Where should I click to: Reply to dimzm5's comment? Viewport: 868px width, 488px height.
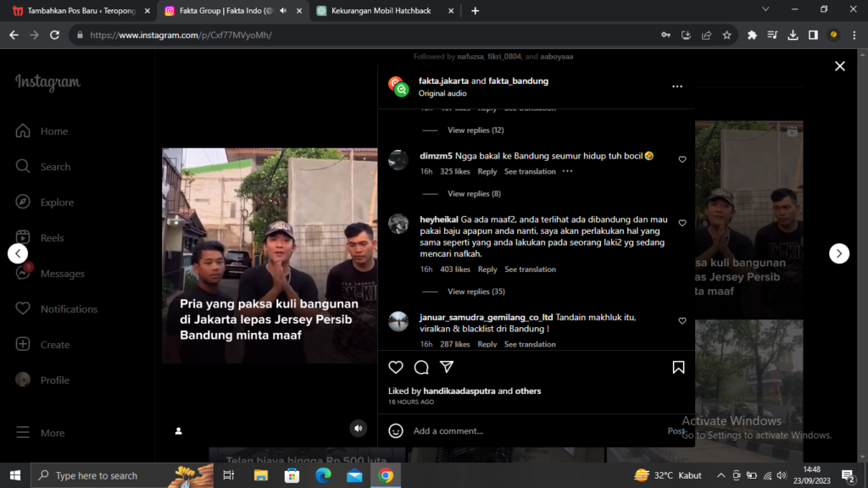coord(487,171)
